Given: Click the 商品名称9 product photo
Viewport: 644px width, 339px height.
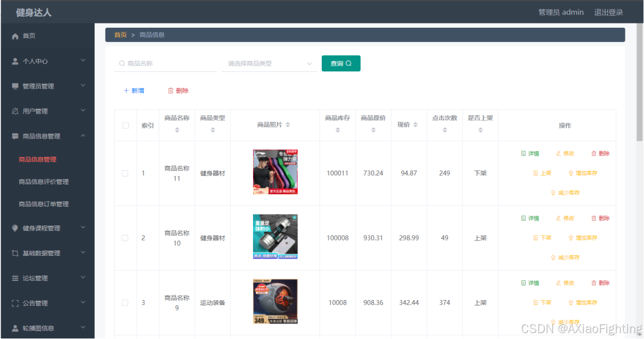Looking at the screenshot, I should tap(275, 302).
